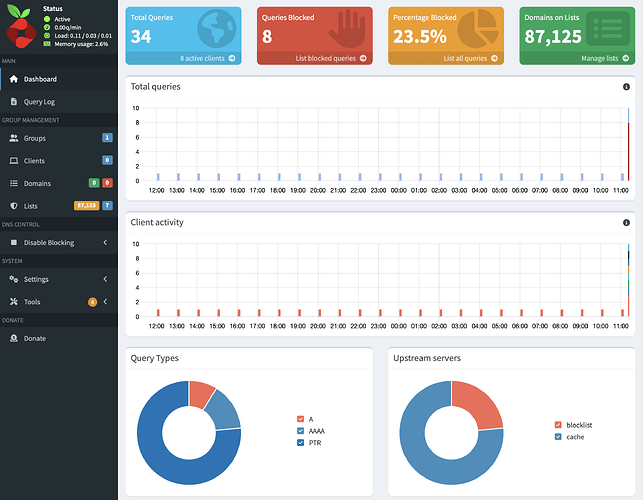Click the Clients laptop icon in sidebar
643x500 pixels.
click(x=13, y=160)
